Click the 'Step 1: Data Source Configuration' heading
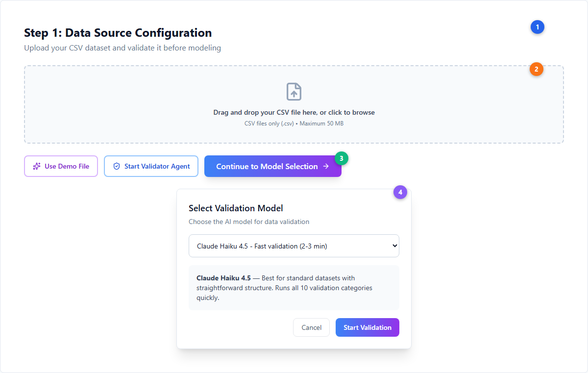This screenshot has width=588, height=373. tap(118, 33)
